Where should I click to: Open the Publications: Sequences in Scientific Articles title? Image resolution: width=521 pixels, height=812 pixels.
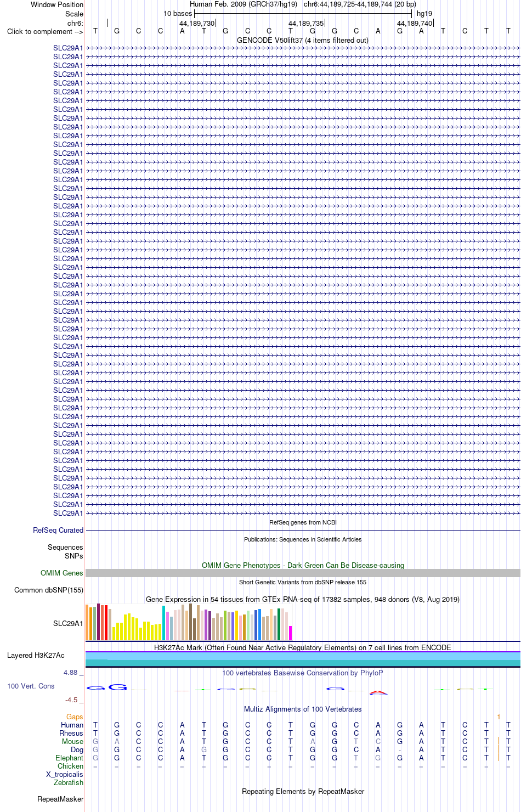pyautogui.click(x=303, y=539)
